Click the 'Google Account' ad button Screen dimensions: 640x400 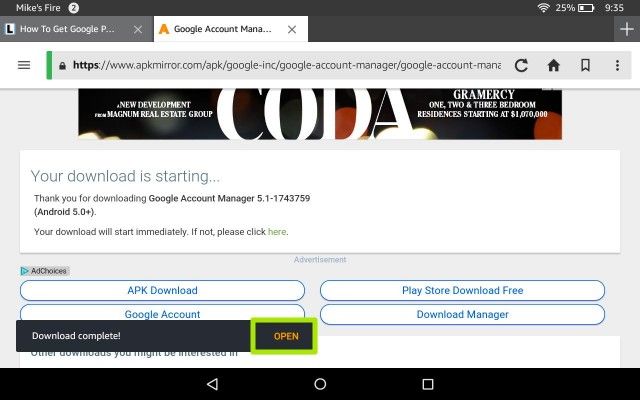(x=162, y=313)
